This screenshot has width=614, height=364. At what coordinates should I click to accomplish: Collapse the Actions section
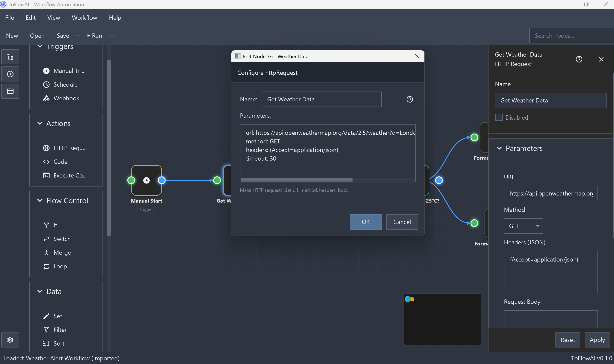pos(40,123)
